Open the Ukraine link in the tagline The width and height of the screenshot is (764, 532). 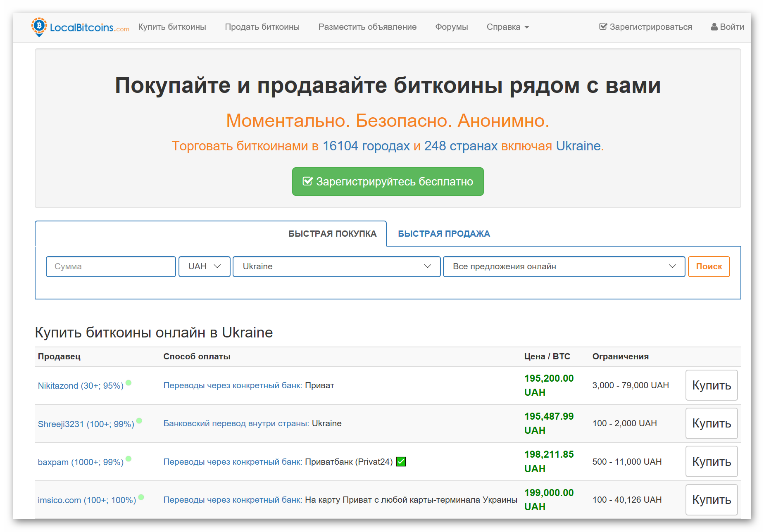pos(578,146)
